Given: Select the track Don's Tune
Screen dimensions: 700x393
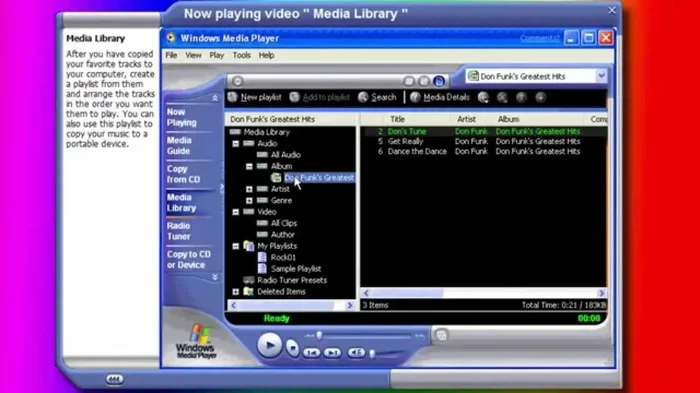Looking at the screenshot, I should tap(407, 131).
